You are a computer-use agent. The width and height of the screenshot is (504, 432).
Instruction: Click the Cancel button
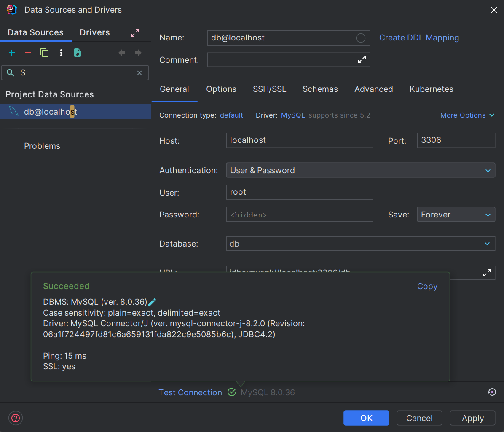(x=419, y=418)
